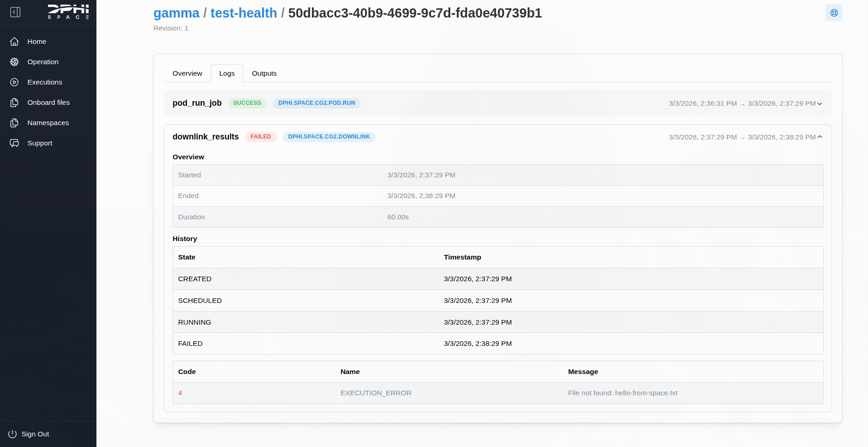Click the DPHI.SPACE.CG2.POD.RUN badge
This screenshot has height=447, width=868.
coord(317,103)
